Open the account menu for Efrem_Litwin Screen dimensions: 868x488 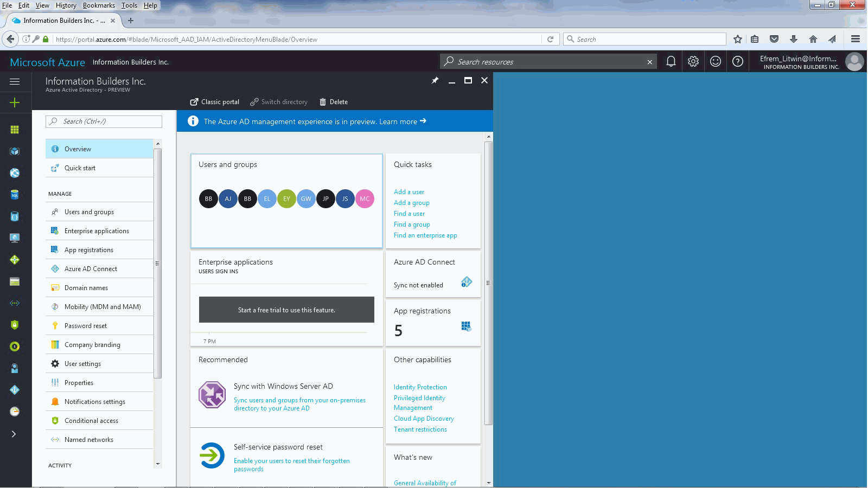point(811,62)
